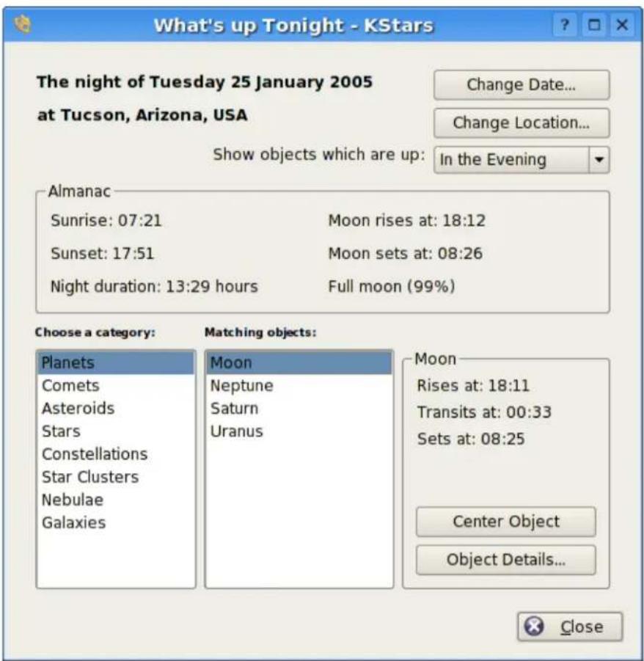This screenshot has height=661, width=644.
Task: Select the Planets category
Action: point(116,362)
